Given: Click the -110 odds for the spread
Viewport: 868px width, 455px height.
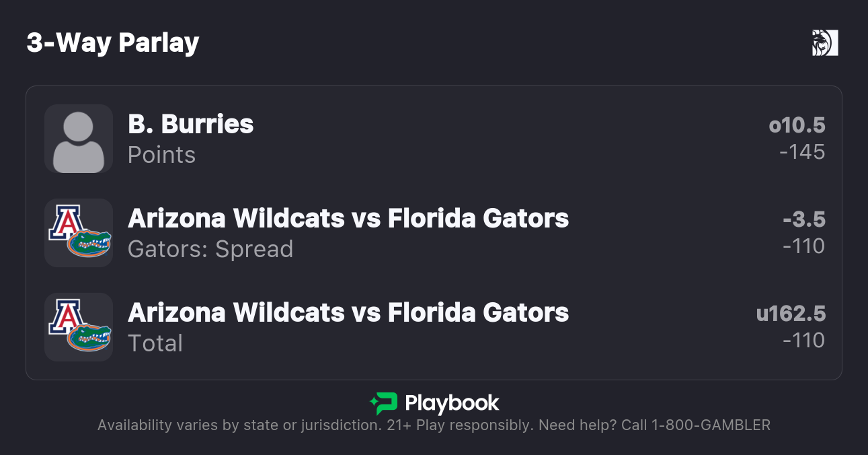Looking at the screenshot, I should [803, 246].
